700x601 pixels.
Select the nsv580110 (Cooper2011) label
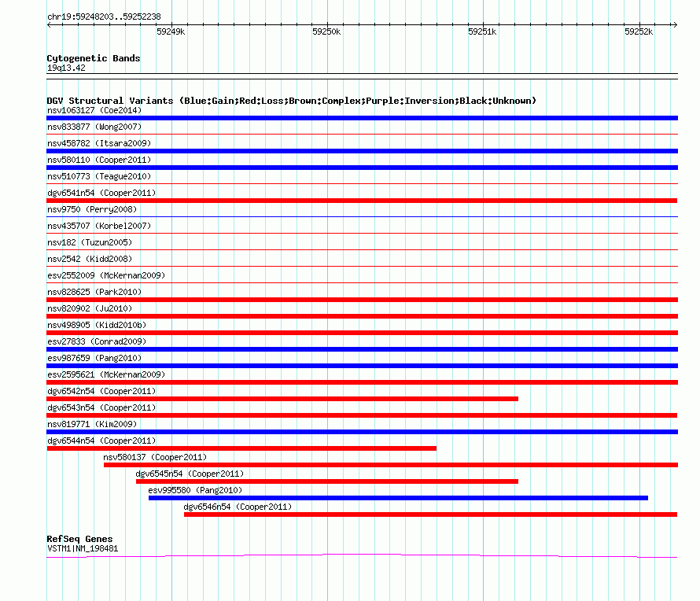click(x=99, y=160)
